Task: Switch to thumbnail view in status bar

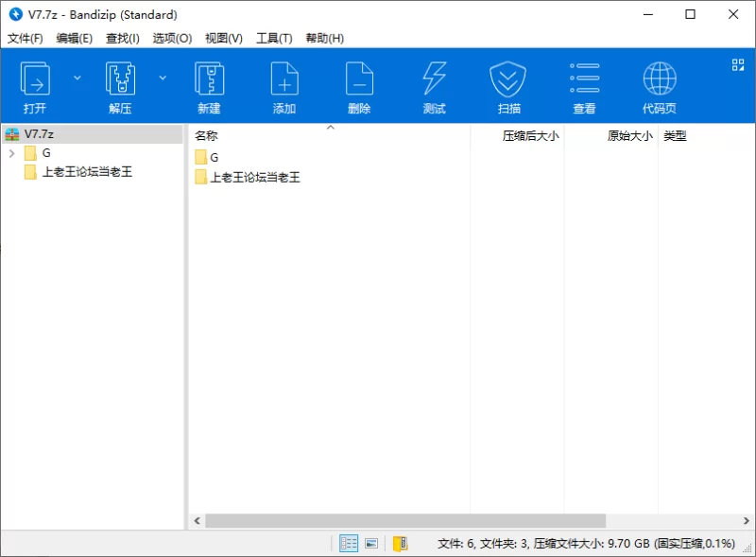Action: click(x=371, y=544)
